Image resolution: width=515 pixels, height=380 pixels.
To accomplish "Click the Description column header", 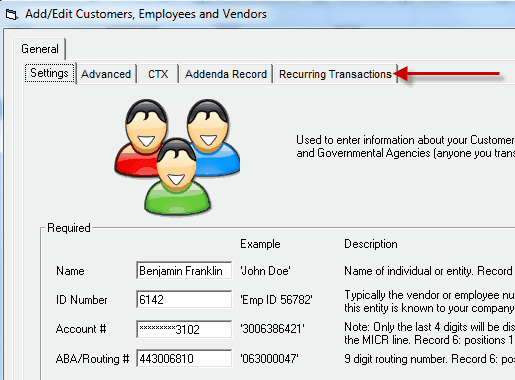I will (x=371, y=244).
